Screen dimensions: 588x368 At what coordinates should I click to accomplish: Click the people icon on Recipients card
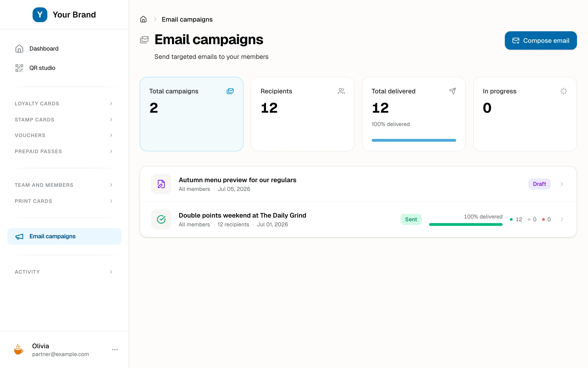(341, 91)
